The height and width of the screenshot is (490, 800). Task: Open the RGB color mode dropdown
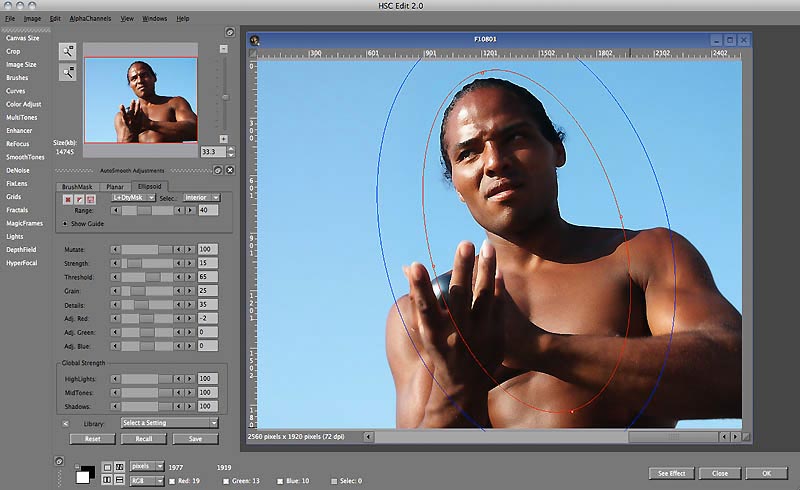tap(147, 480)
